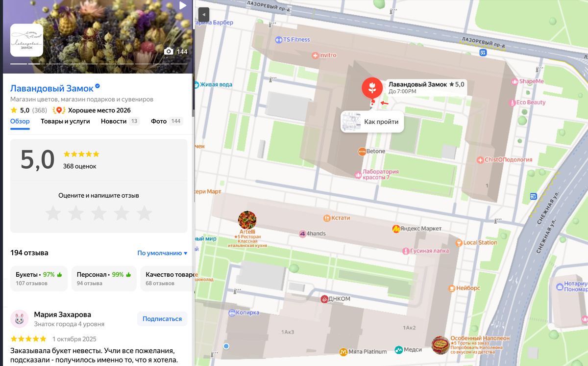Rate five stars in the review widget
Screen dimensions: 588x366
point(144,213)
